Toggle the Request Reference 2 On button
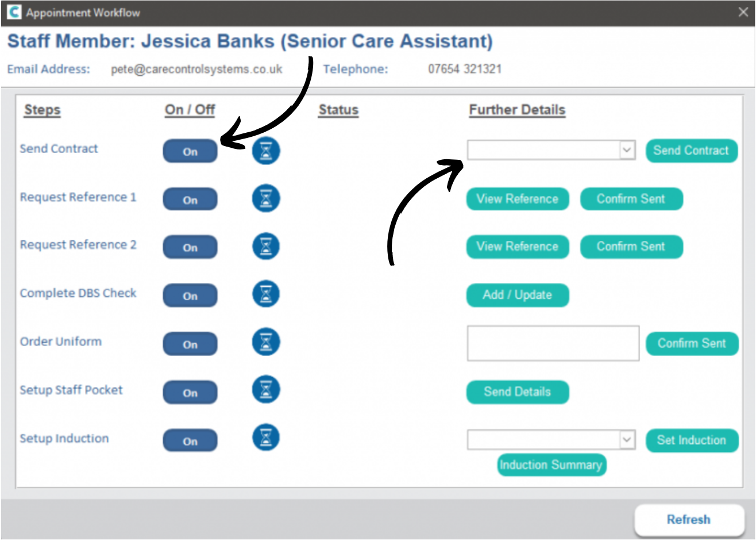The width and height of the screenshot is (756, 541). point(190,248)
